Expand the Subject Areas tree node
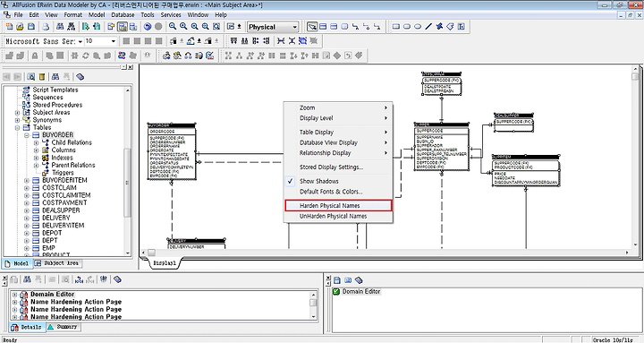Image resolution: width=644 pixels, height=343 pixels. [x=17, y=112]
